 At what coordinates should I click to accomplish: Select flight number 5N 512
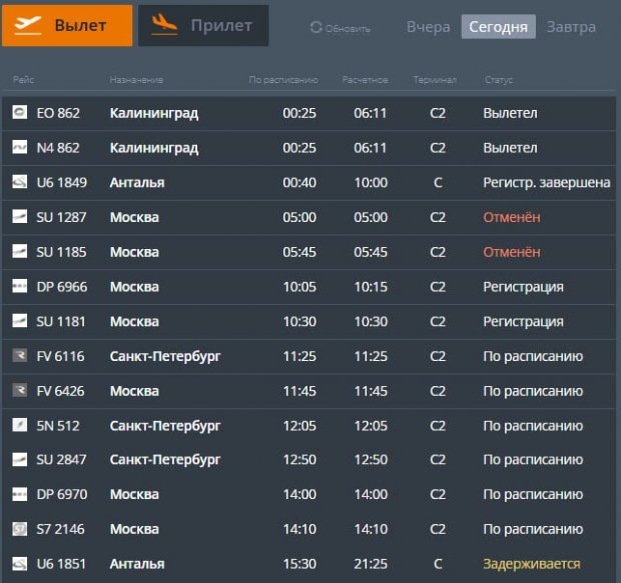click(58, 426)
